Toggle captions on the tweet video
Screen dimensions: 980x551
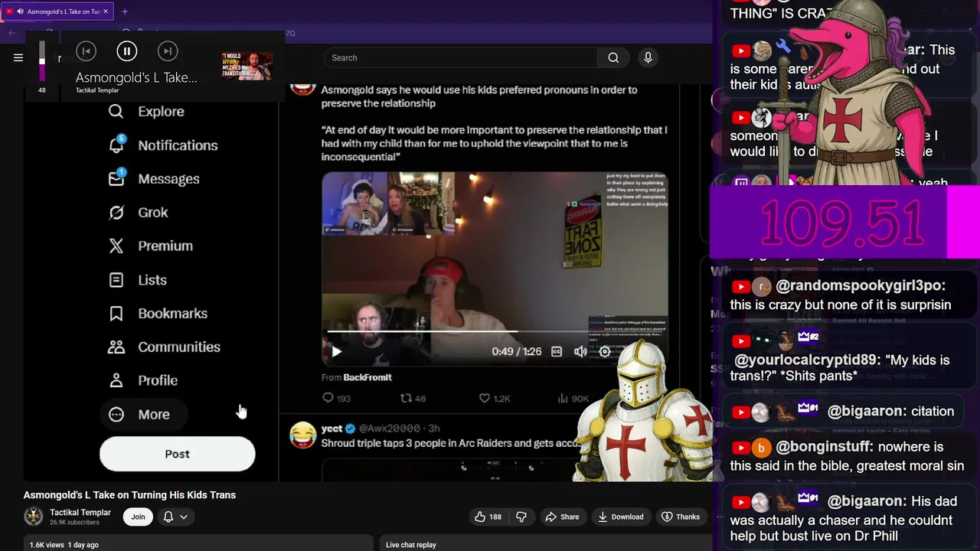tap(557, 351)
